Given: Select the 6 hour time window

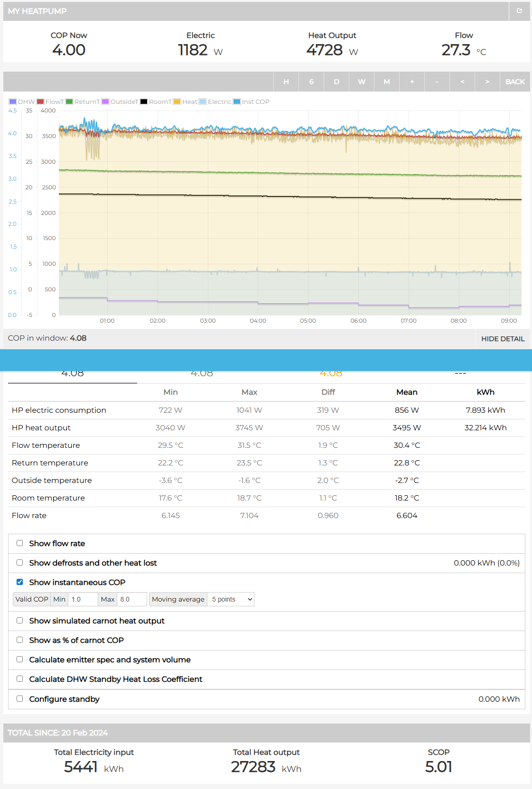Looking at the screenshot, I should point(311,82).
